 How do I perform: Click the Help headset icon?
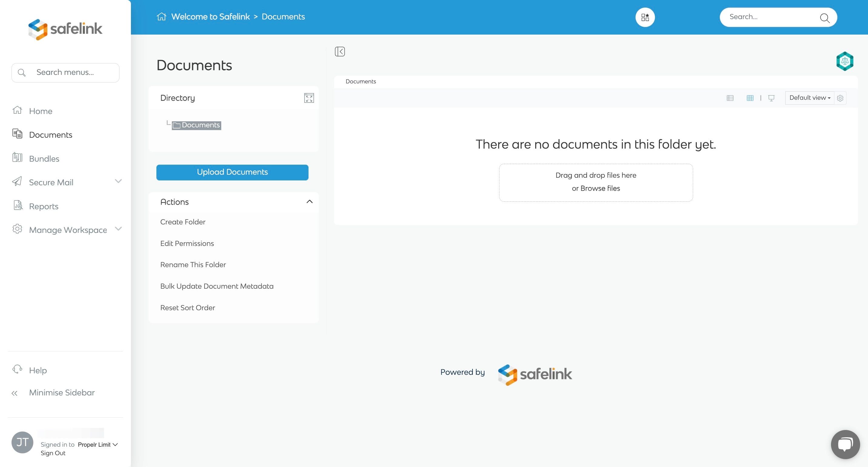pos(17,370)
